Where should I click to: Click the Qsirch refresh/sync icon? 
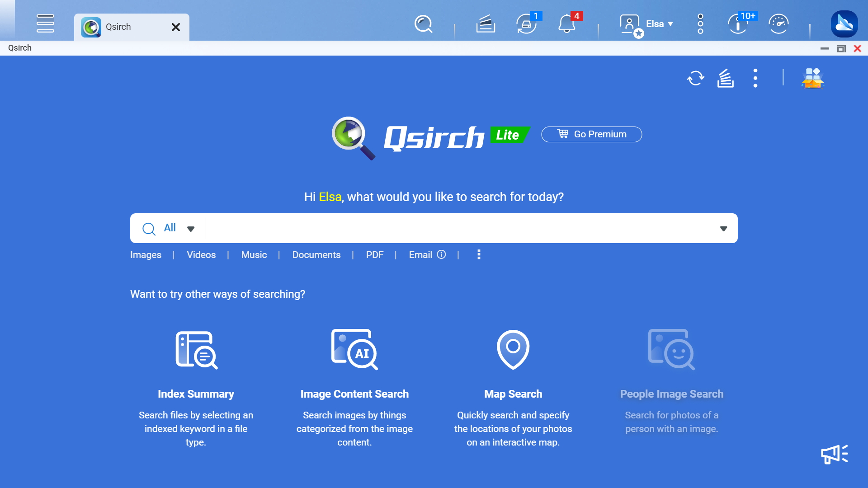695,78
